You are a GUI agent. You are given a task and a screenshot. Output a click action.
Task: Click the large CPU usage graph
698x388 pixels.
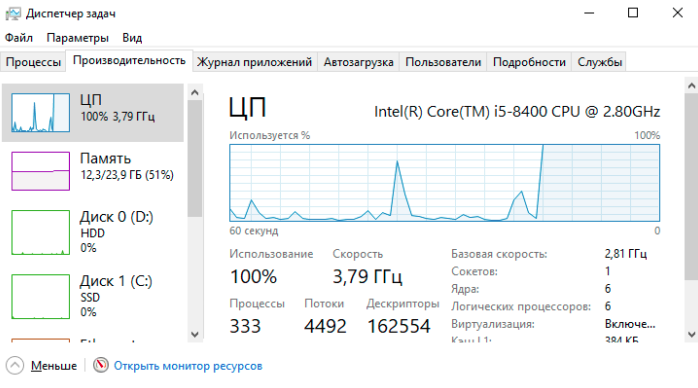[445, 183]
